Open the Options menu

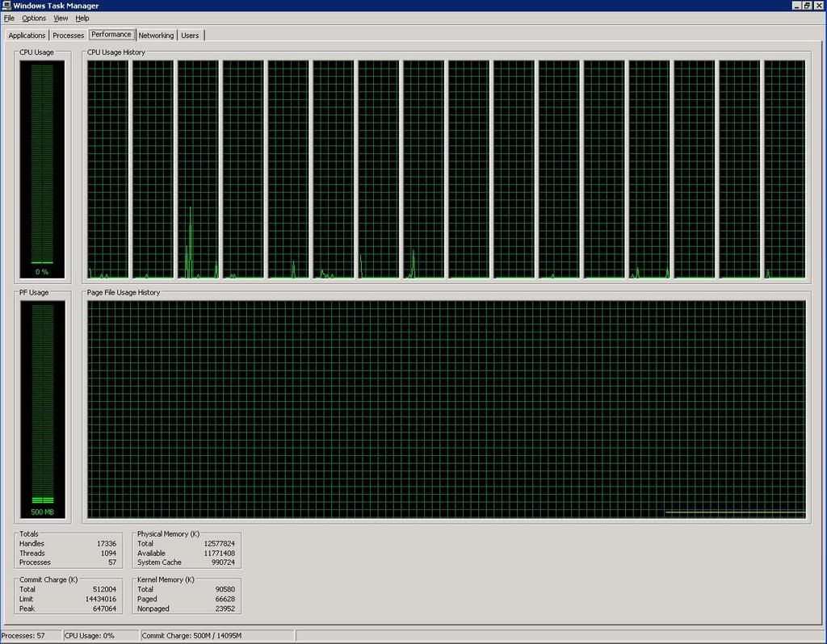pyautogui.click(x=34, y=18)
